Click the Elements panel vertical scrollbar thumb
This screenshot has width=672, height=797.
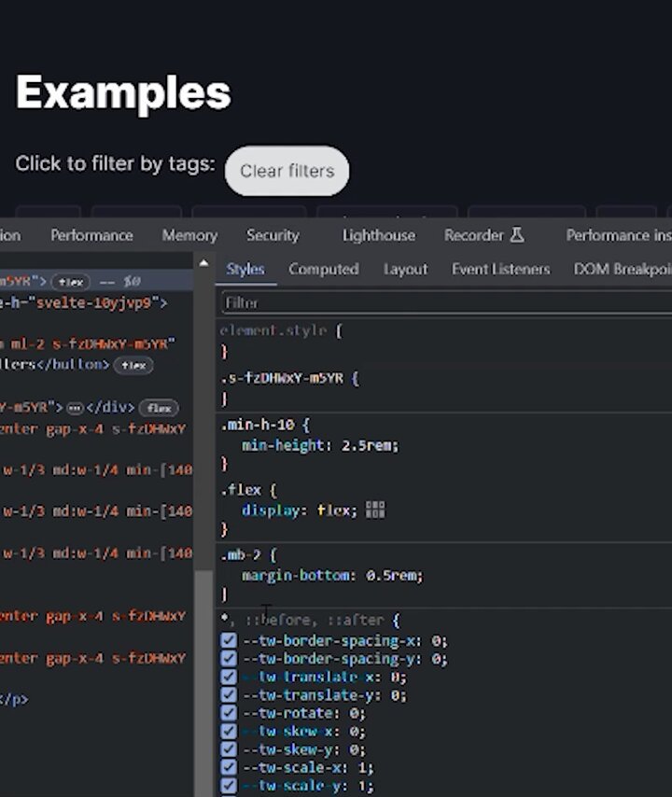[203, 681]
